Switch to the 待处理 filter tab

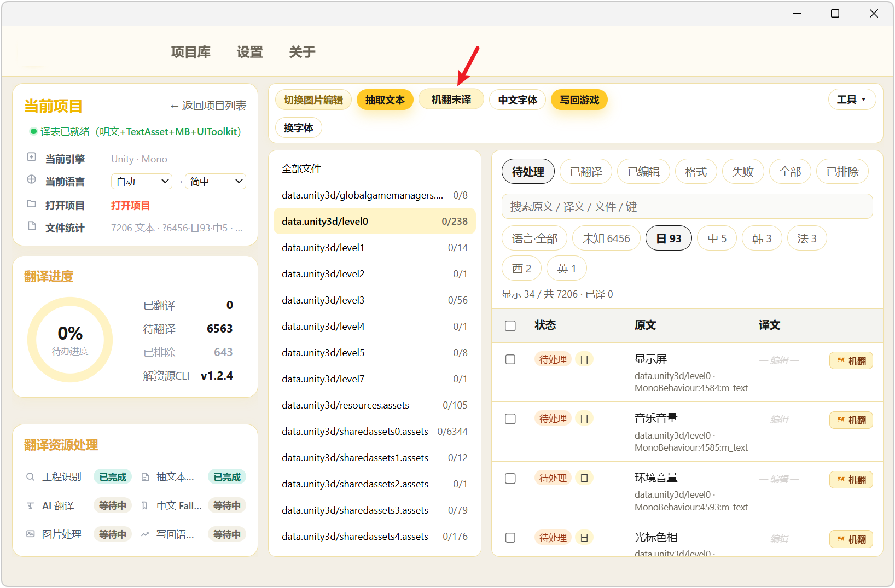[x=528, y=172]
